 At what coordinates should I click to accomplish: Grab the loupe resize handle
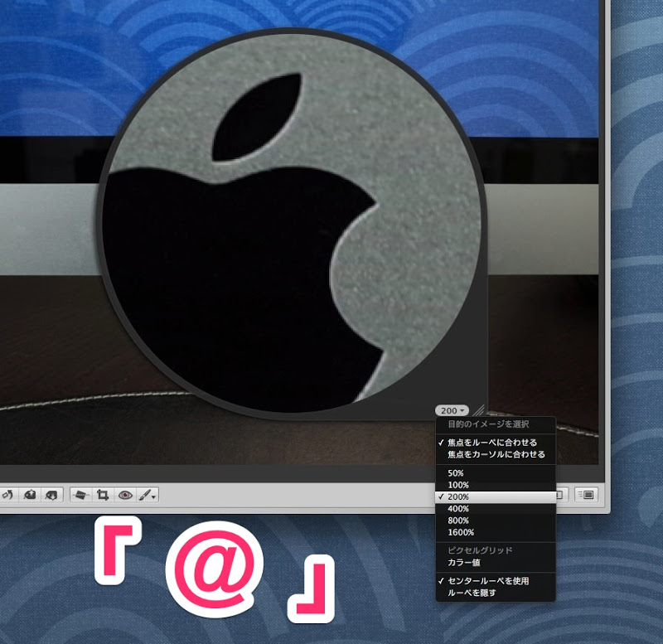point(479,410)
